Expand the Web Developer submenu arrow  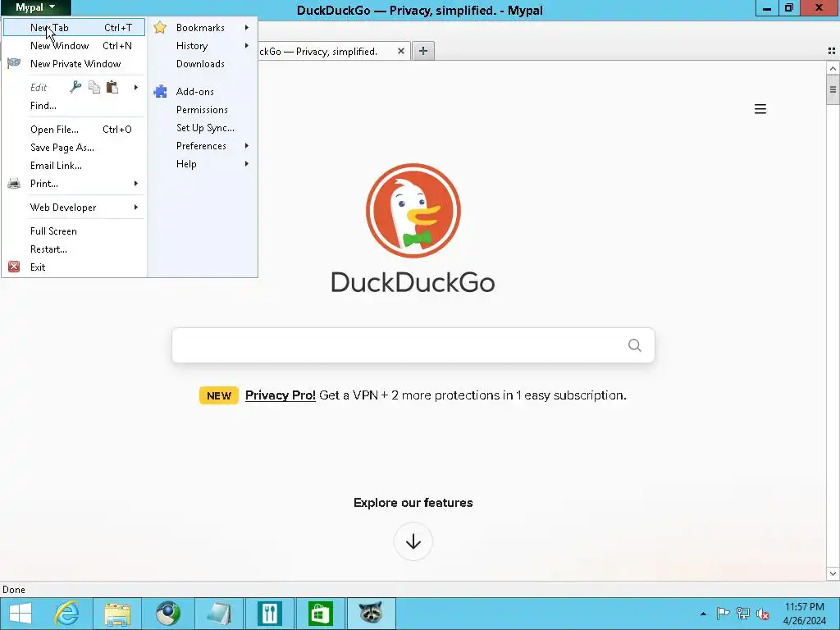point(136,208)
